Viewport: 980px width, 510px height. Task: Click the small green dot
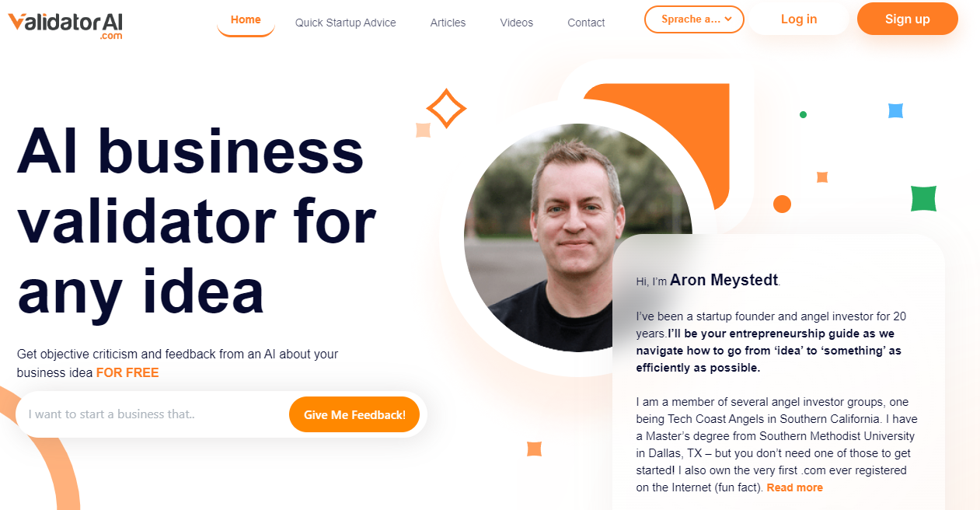pyautogui.click(x=803, y=114)
